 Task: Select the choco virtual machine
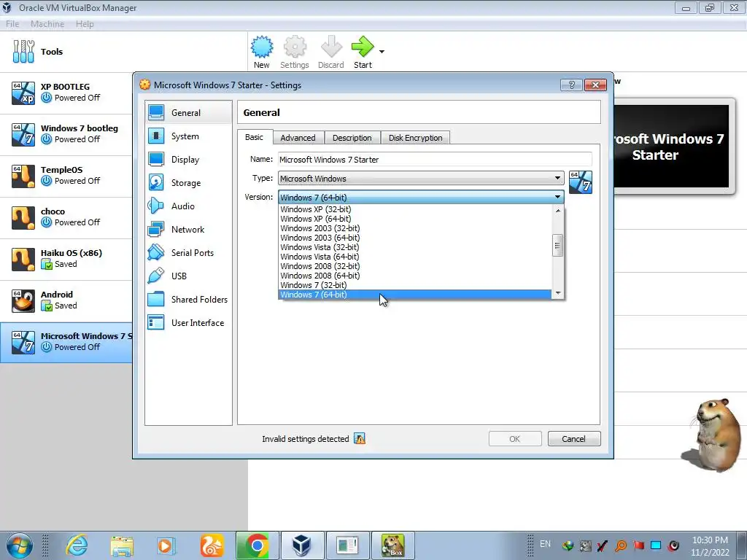pos(66,217)
